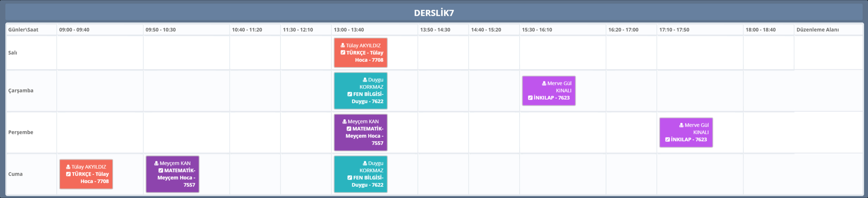Viewport: 868px width, 198px height.
Task: Click teacher icon on Çarşamba Duygu KORKMAZ card
Action: pos(365,80)
